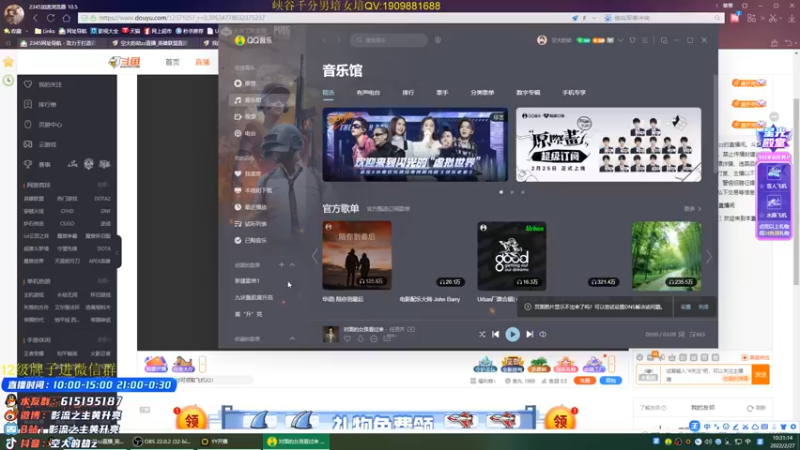Open 视频 section in QQ Music sidebar

click(245, 117)
